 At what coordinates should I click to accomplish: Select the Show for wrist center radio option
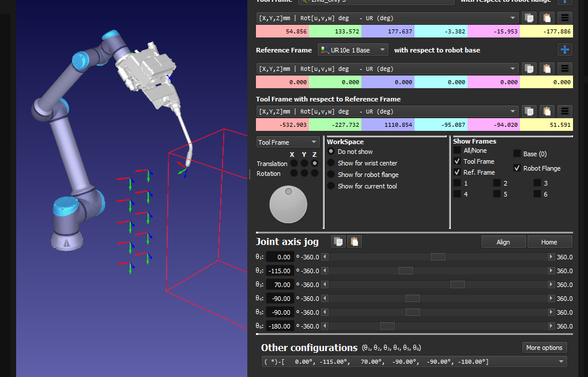(x=331, y=163)
